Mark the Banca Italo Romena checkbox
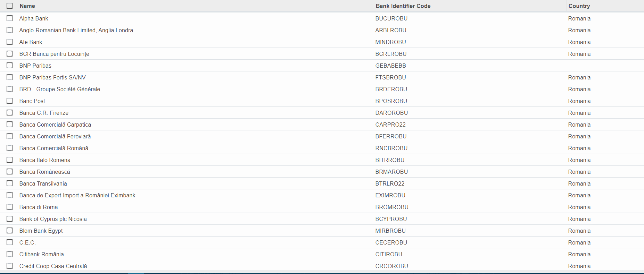This screenshot has height=274, width=644. click(x=9, y=160)
